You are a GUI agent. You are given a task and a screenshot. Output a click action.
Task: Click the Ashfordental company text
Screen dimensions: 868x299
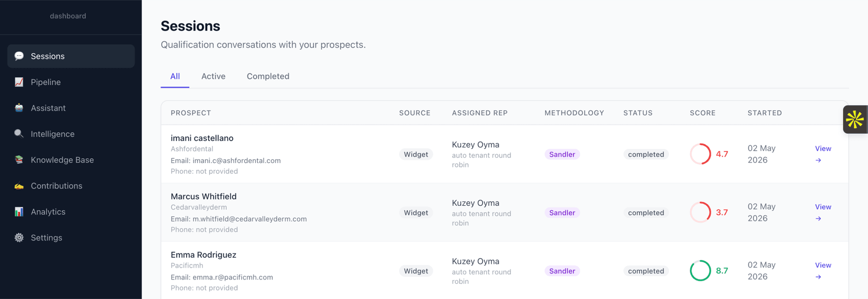tap(192, 149)
